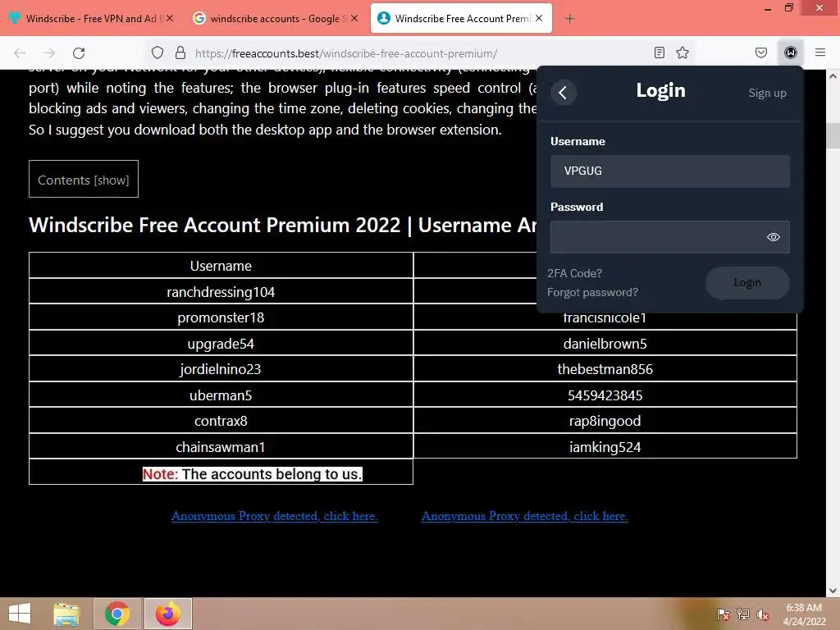Open Google Chrome from the taskbar
This screenshot has height=630, width=840.
click(117, 614)
